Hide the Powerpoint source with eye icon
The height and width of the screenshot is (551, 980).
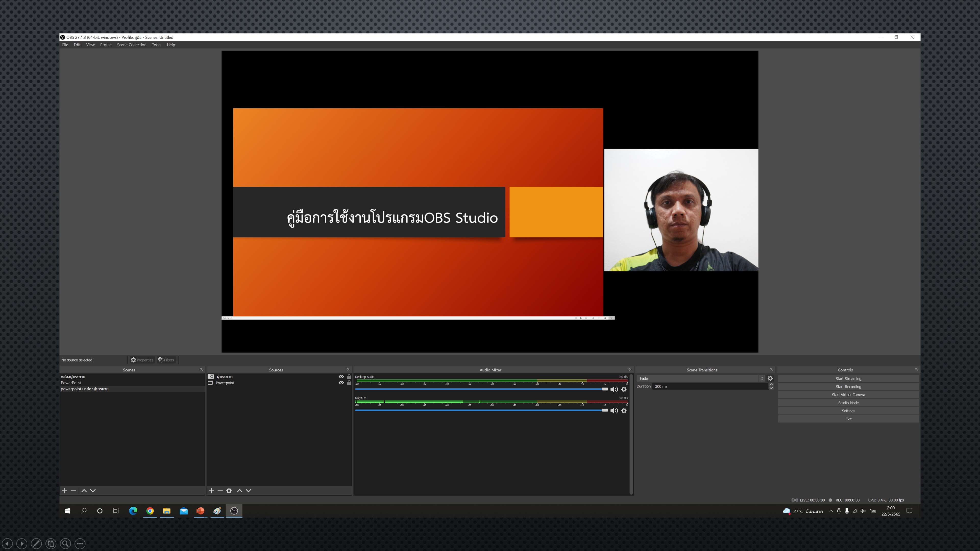341,383
